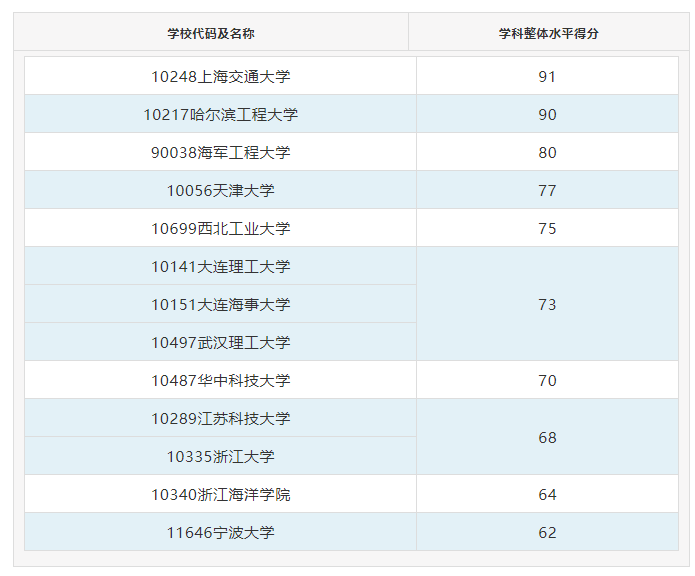Select the 10141大连理工大学 cell

[220, 266]
